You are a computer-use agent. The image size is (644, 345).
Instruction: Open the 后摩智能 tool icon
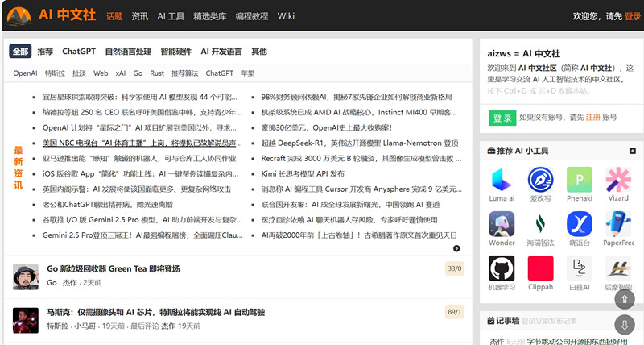point(618,268)
